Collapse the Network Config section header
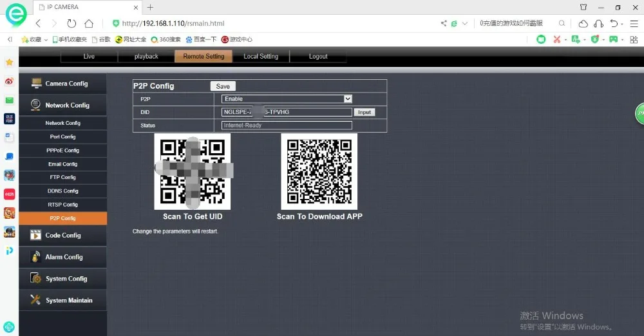 (x=63, y=105)
